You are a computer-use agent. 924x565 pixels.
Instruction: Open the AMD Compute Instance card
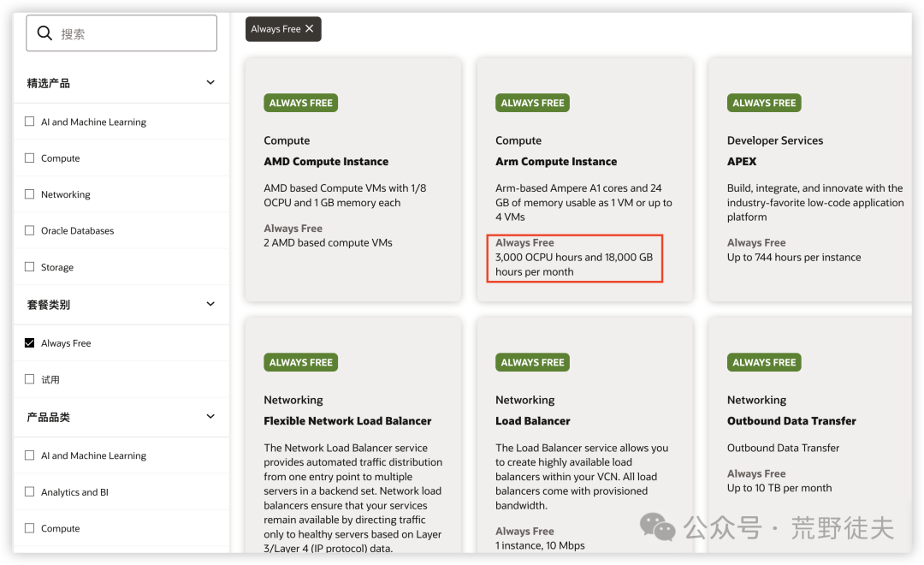[326, 161]
